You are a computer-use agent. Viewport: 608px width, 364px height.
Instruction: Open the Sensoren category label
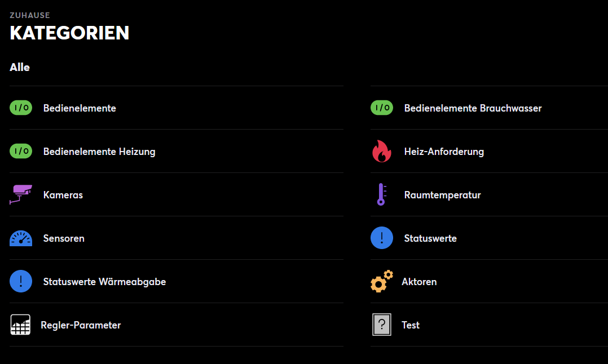tap(64, 238)
